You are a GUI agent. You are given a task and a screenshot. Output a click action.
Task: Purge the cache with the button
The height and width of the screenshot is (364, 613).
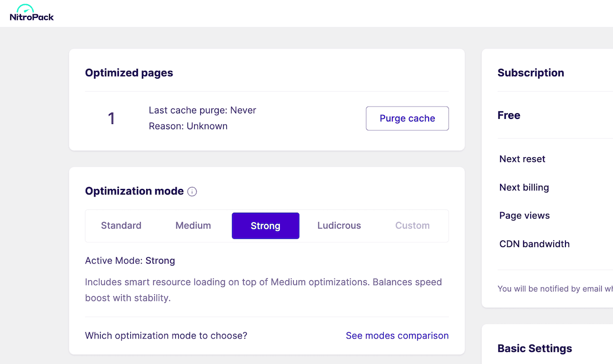coord(407,118)
